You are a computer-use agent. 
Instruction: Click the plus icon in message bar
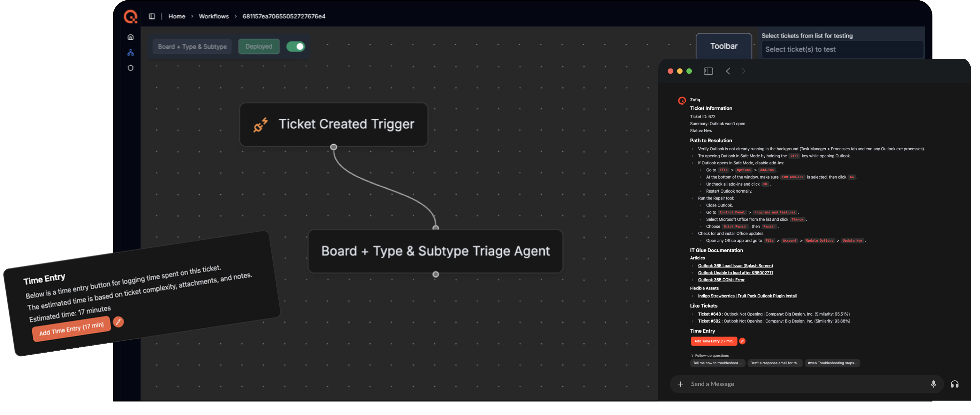(x=680, y=384)
